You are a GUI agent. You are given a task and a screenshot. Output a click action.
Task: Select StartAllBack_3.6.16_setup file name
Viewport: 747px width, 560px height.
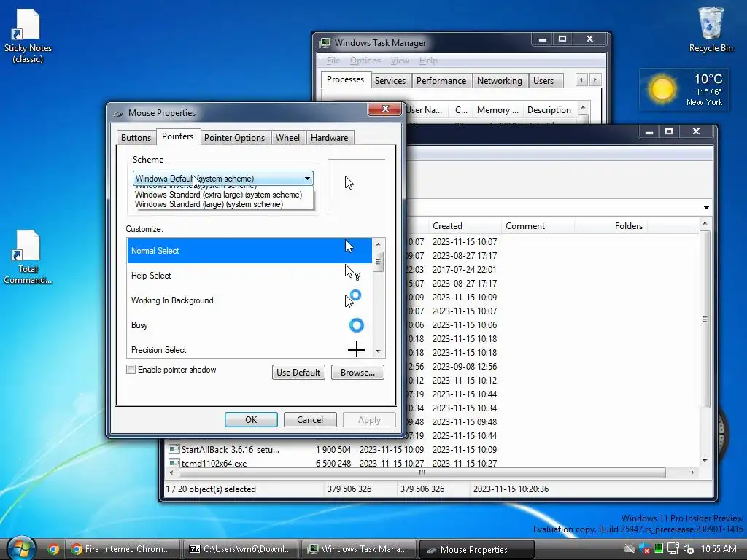[230, 449]
